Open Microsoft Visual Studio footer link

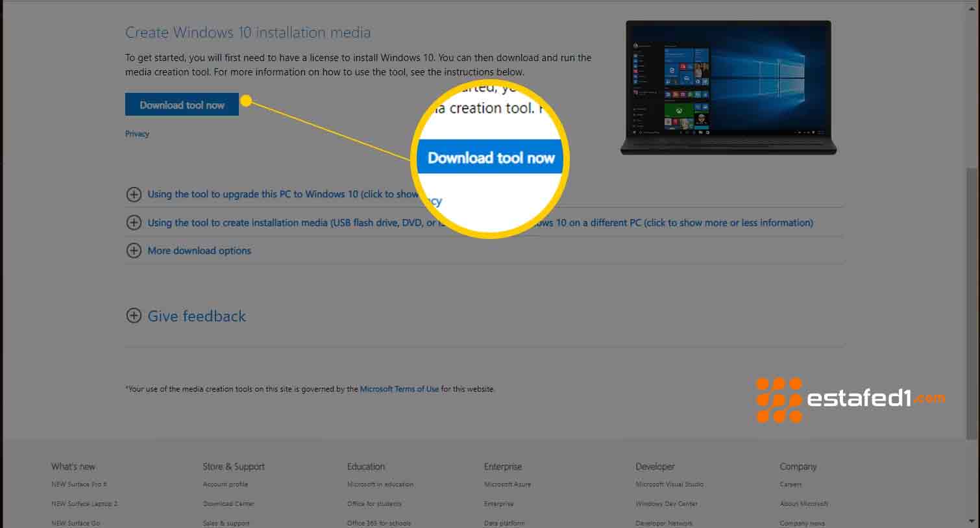[x=670, y=484]
